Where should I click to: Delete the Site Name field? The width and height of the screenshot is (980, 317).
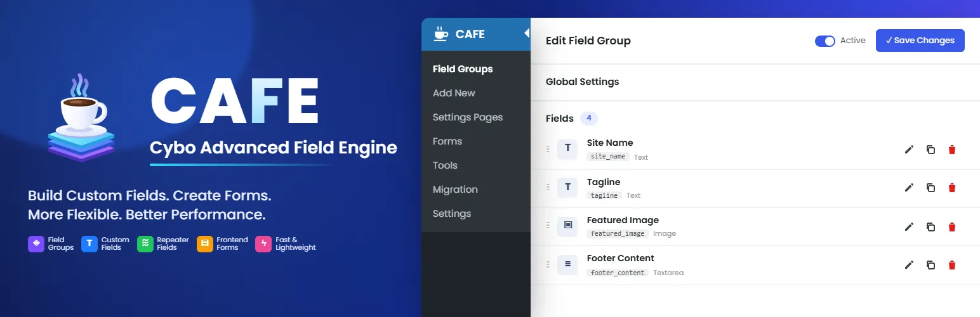coord(951,150)
